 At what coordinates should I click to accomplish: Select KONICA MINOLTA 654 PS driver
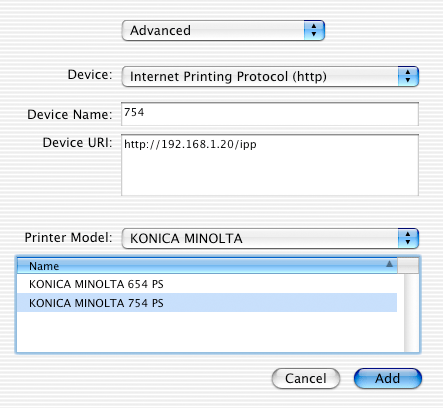[x=207, y=284]
